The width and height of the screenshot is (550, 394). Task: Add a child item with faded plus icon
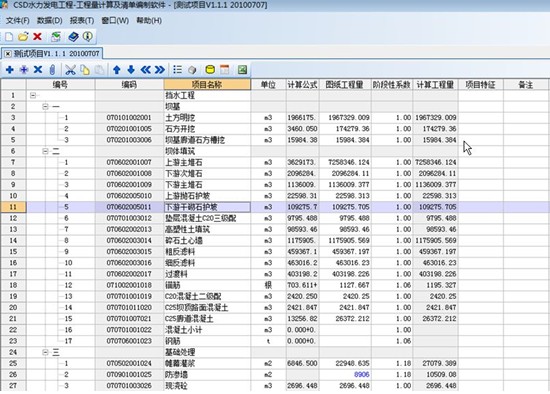coord(24,70)
